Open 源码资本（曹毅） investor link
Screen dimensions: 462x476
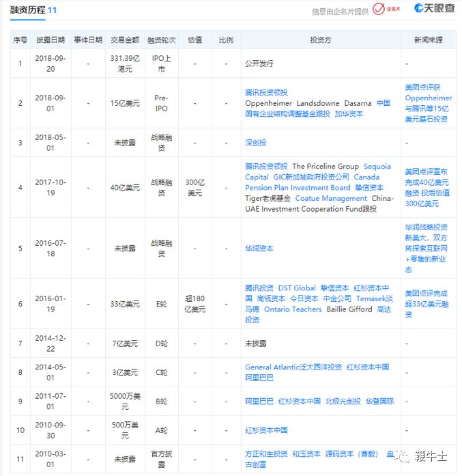tap(351, 454)
